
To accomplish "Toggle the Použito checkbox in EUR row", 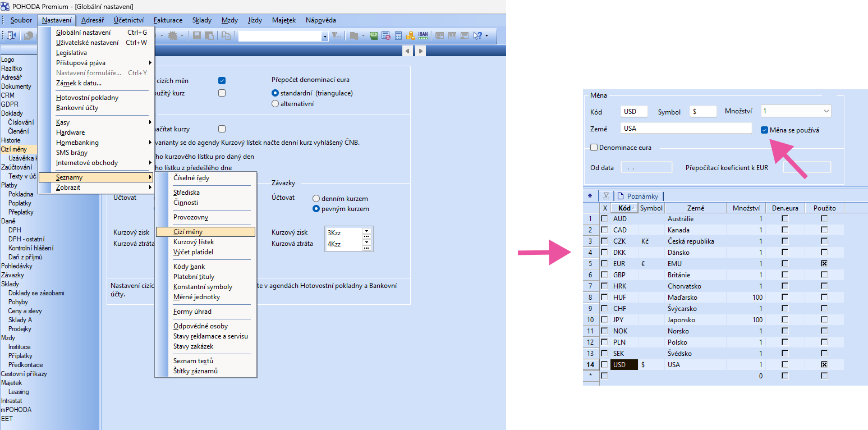I will point(824,263).
